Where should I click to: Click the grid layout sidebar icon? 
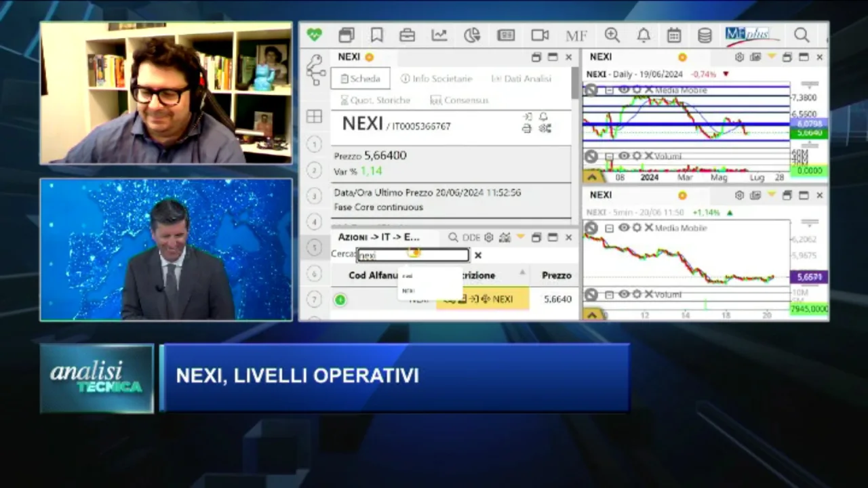314,117
